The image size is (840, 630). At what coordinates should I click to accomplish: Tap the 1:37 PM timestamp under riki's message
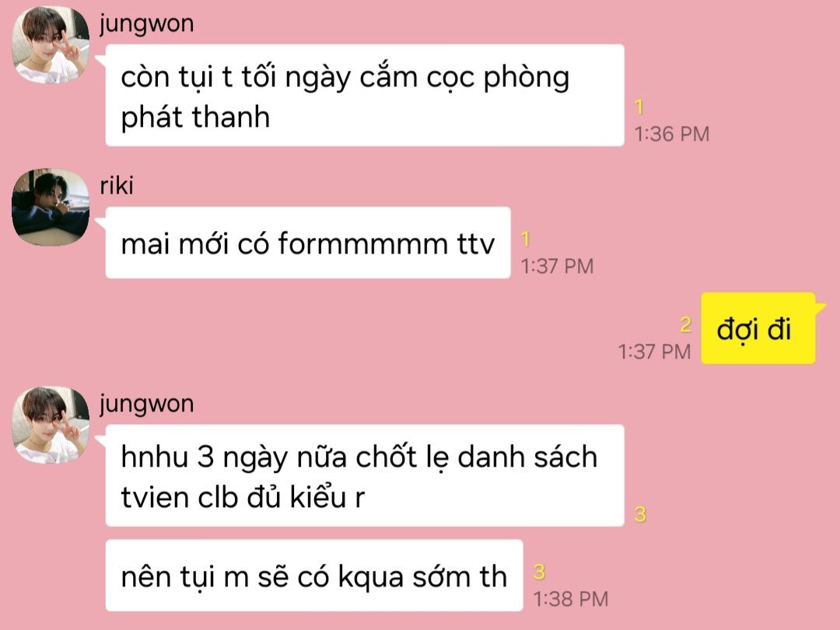[557, 266]
